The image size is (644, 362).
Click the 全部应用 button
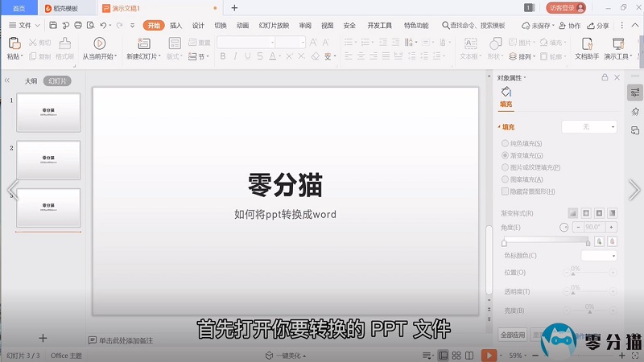pyautogui.click(x=513, y=335)
